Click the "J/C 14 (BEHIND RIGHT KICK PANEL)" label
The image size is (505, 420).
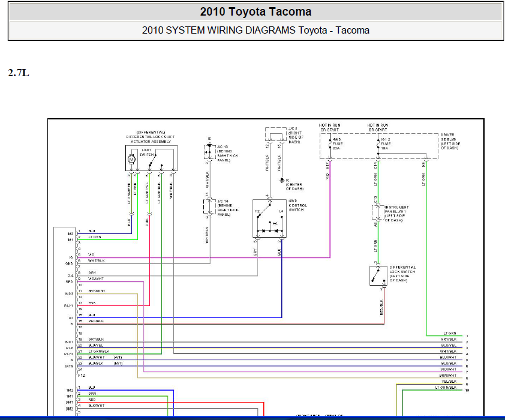coord(228,208)
